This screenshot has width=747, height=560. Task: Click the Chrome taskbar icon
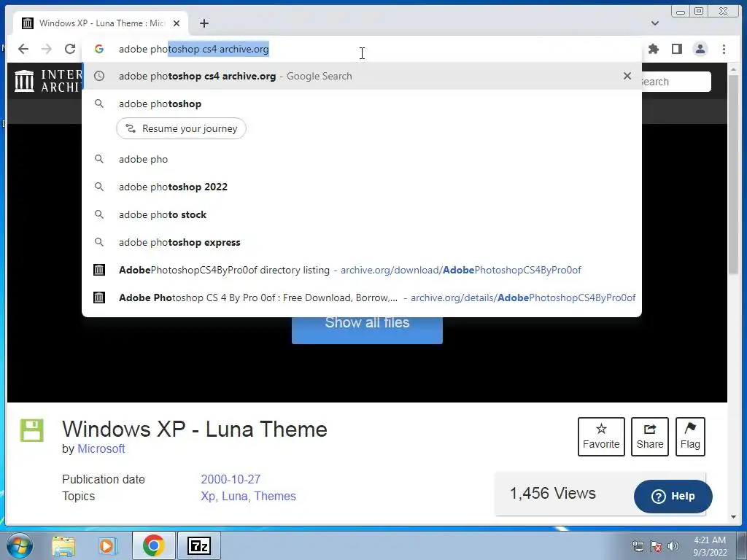(x=153, y=545)
